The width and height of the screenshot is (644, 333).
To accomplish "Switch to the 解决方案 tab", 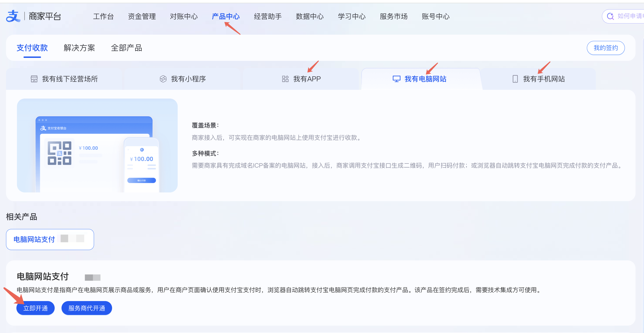I will tap(79, 48).
